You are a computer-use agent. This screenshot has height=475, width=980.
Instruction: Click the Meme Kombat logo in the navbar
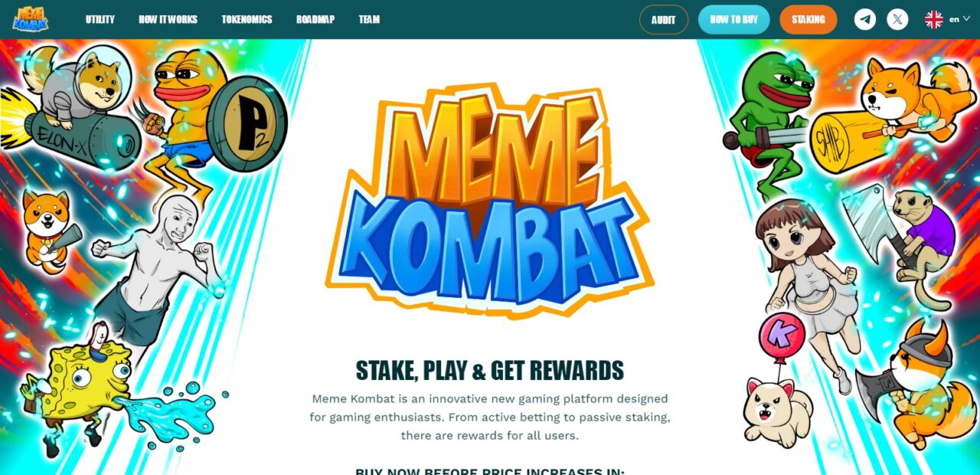[x=30, y=19]
